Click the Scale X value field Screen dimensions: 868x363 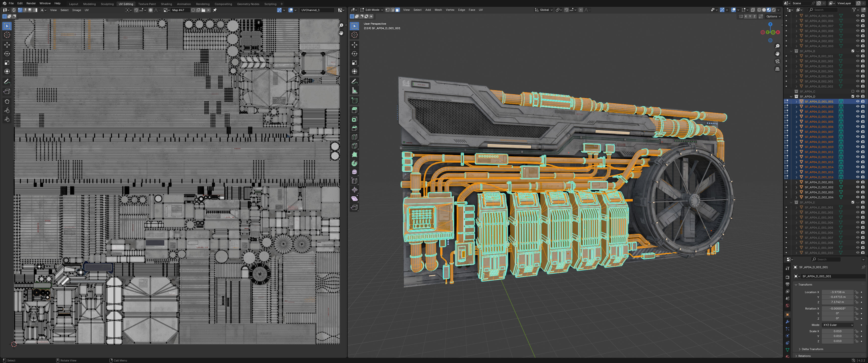(837, 331)
